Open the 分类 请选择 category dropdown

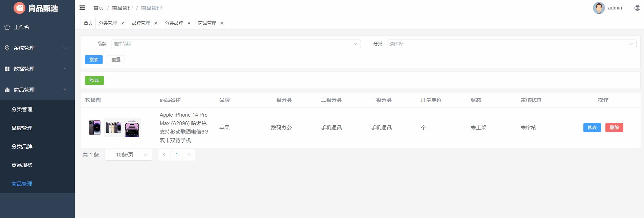point(511,44)
